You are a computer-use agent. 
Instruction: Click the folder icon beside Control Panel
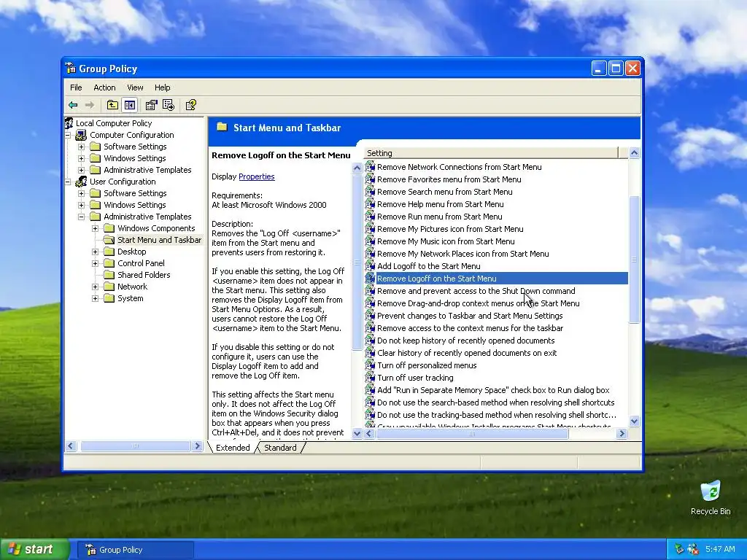[x=109, y=263]
